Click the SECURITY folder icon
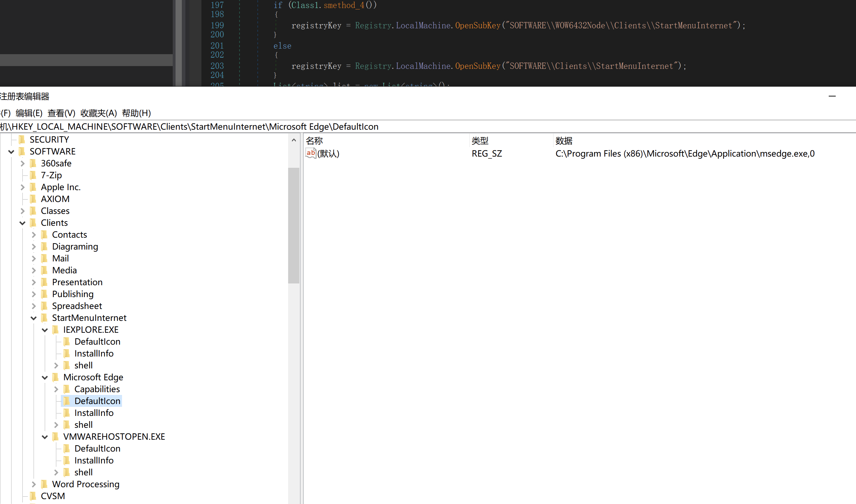This screenshot has height=504, width=856. click(x=22, y=139)
